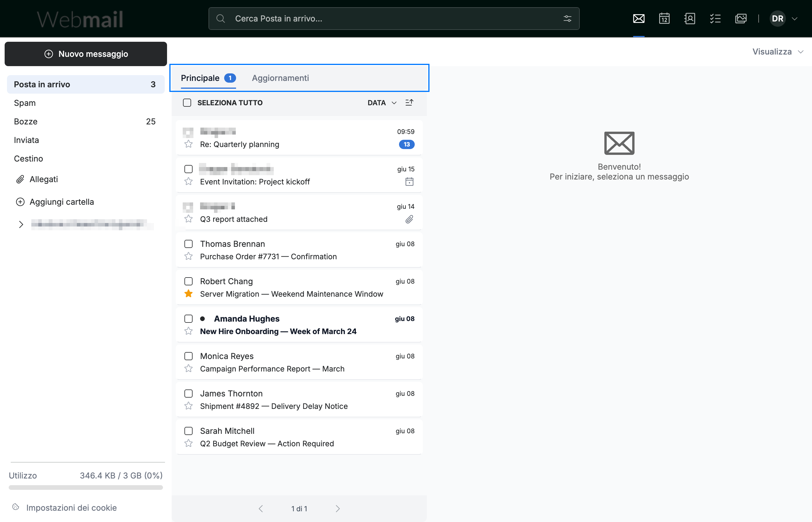
Task: Open the Posta in arrivo folder
Action: [x=86, y=84]
